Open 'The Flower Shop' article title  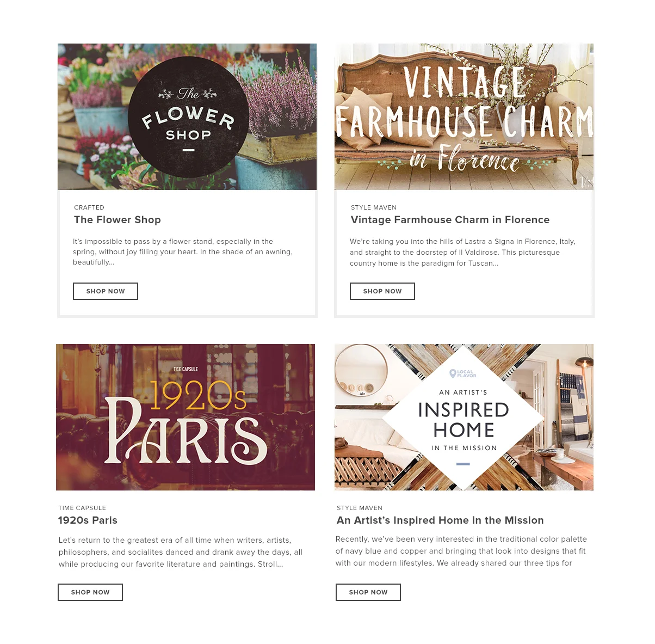(118, 220)
